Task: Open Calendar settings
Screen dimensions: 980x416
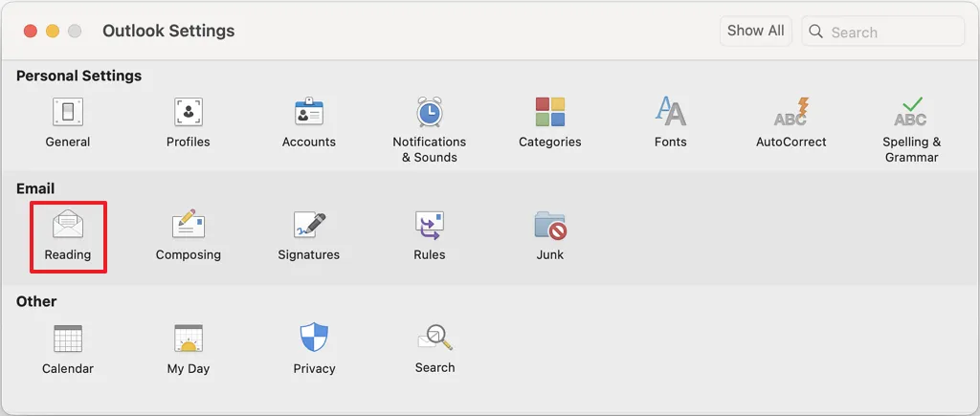Action: pyautogui.click(x=67, y=339)
